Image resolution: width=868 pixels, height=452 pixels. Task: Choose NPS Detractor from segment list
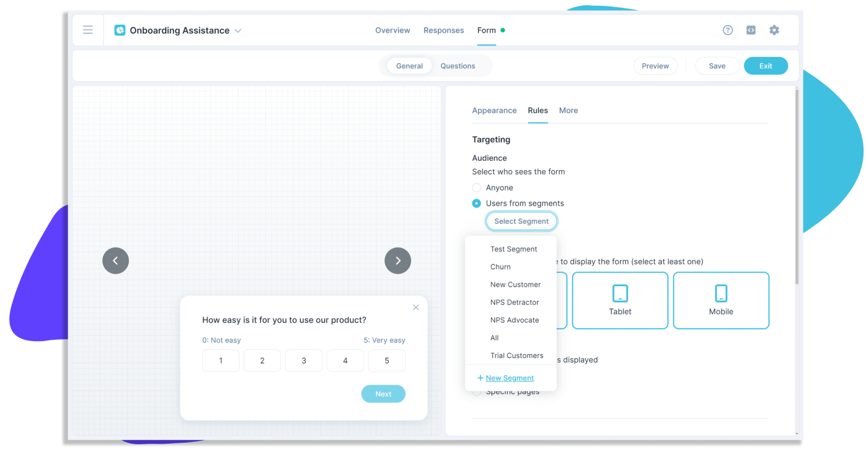point(514,302)
